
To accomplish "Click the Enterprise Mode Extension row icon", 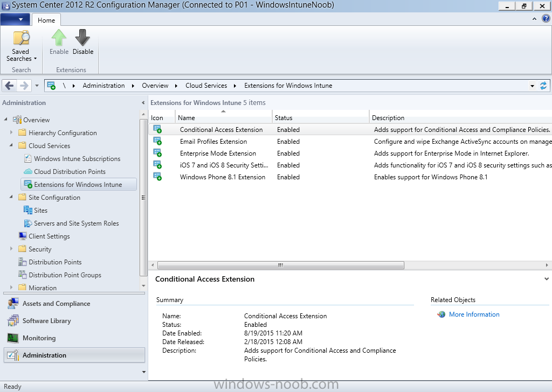I will coord(157,153).
